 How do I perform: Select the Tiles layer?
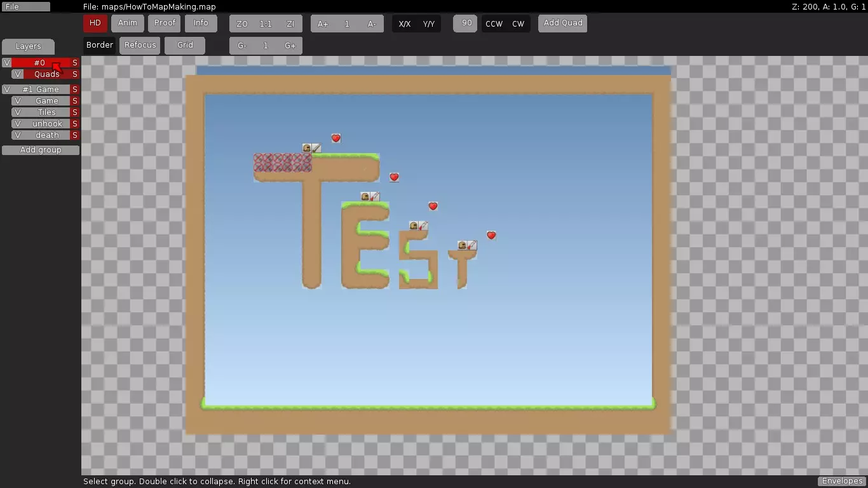click(x=46, y=112)
